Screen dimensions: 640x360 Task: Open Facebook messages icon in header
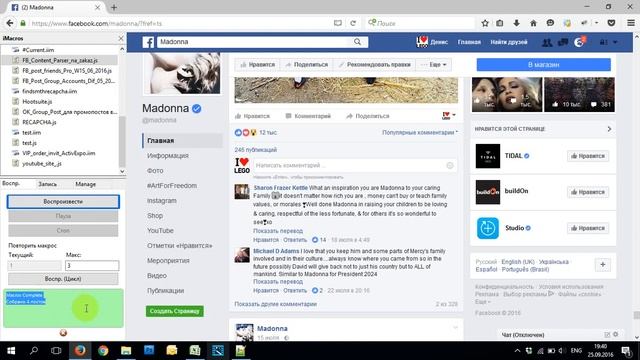[563, 42]
